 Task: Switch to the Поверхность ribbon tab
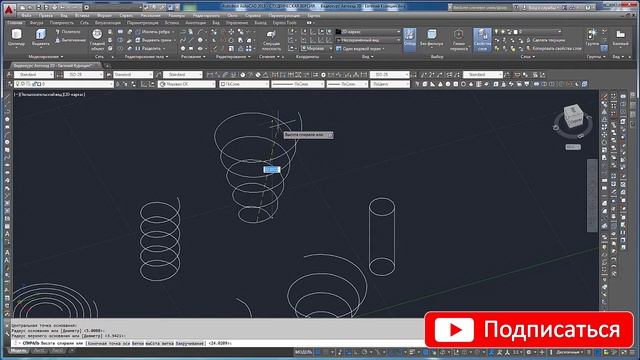point(62,23)
